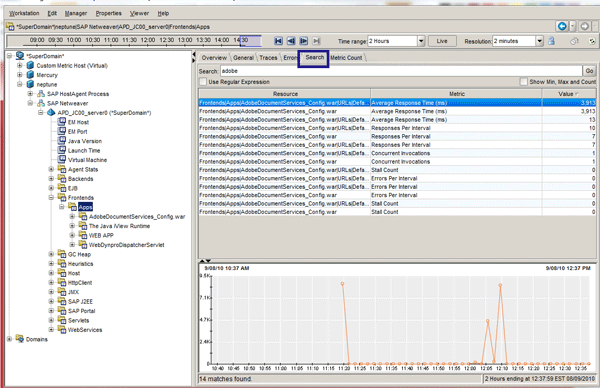600x388 pixels.
Task: Click the back navigation arrow icon
Action: coord(562,26)
